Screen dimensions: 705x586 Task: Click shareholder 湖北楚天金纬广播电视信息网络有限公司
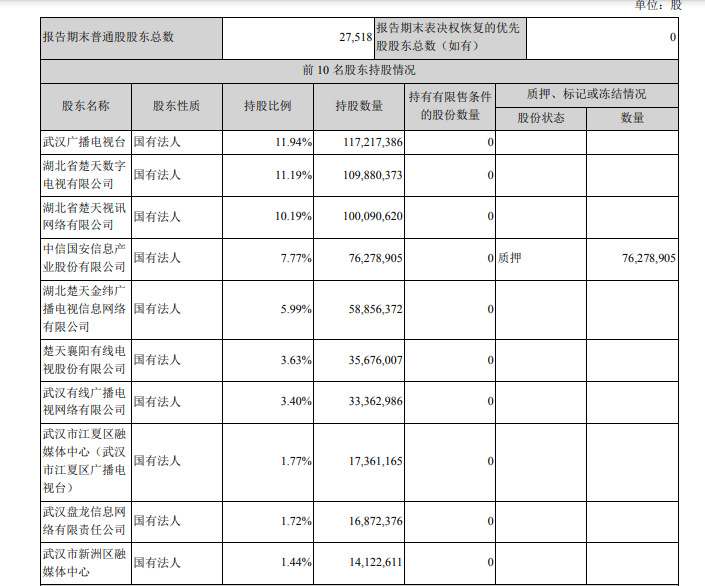(x=84, y=309)
